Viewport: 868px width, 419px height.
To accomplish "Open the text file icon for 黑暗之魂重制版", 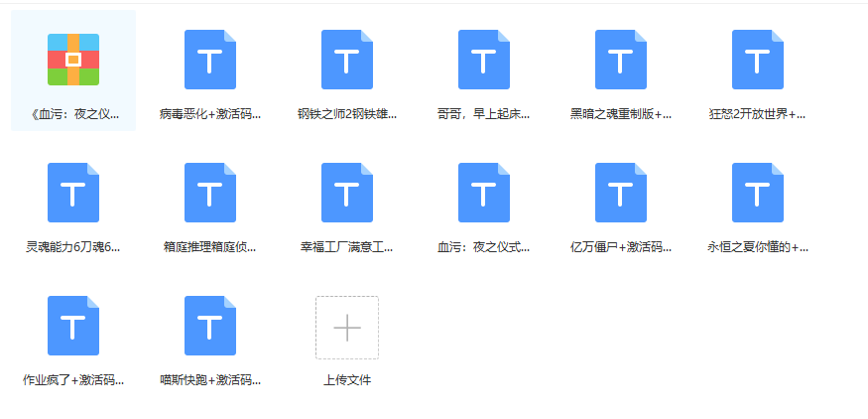I will [x=621, y=60].
